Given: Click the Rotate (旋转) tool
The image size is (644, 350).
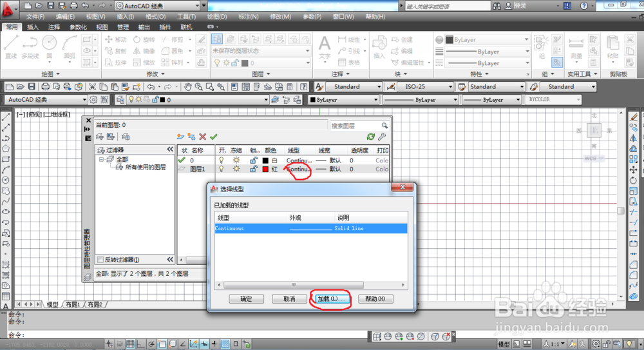Looking at the screenshot, I should [144, 39].
